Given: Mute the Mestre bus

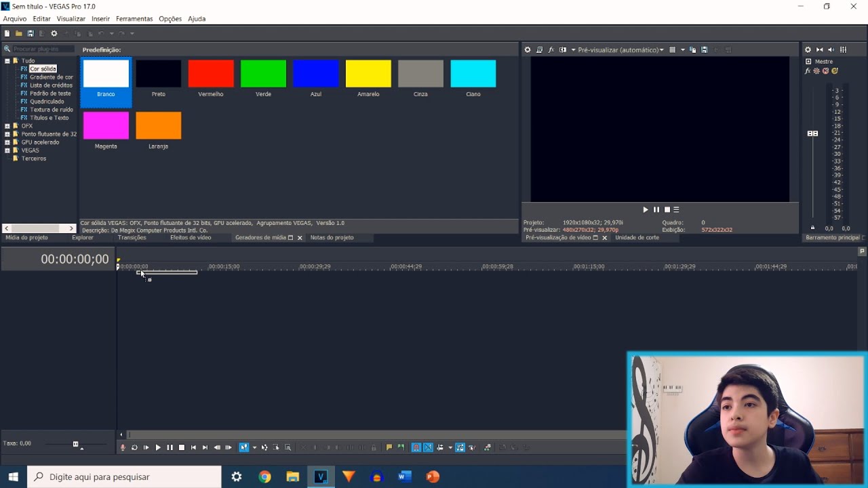Looking at the screenshot, I should [826, 70].
